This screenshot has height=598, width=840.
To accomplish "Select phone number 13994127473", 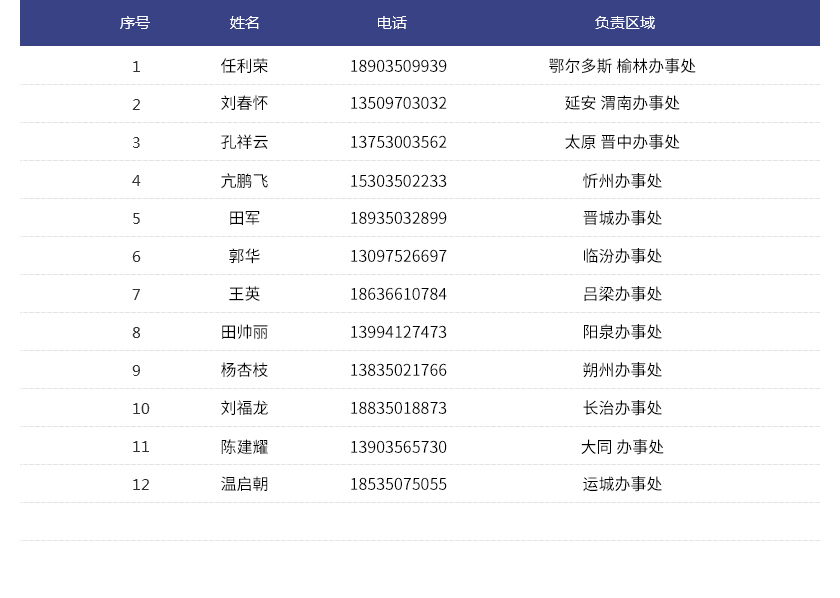I will (398, 332).
